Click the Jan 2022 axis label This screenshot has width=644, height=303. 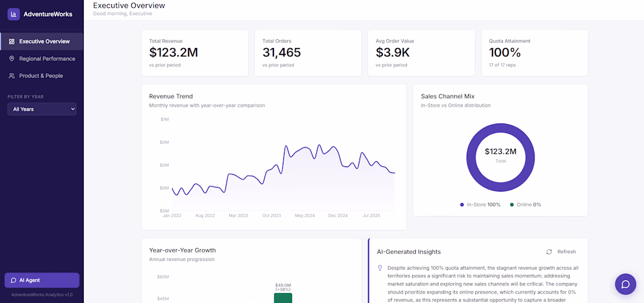coord(172,216)
